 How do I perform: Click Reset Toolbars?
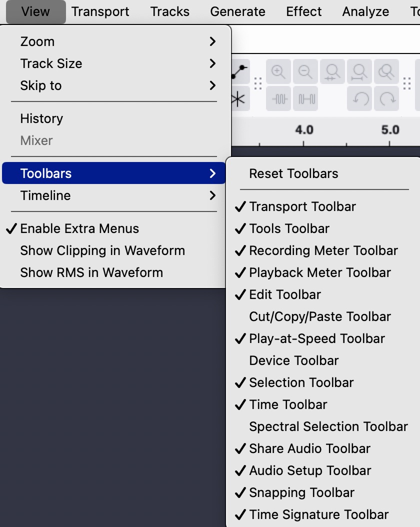[293, 173]
